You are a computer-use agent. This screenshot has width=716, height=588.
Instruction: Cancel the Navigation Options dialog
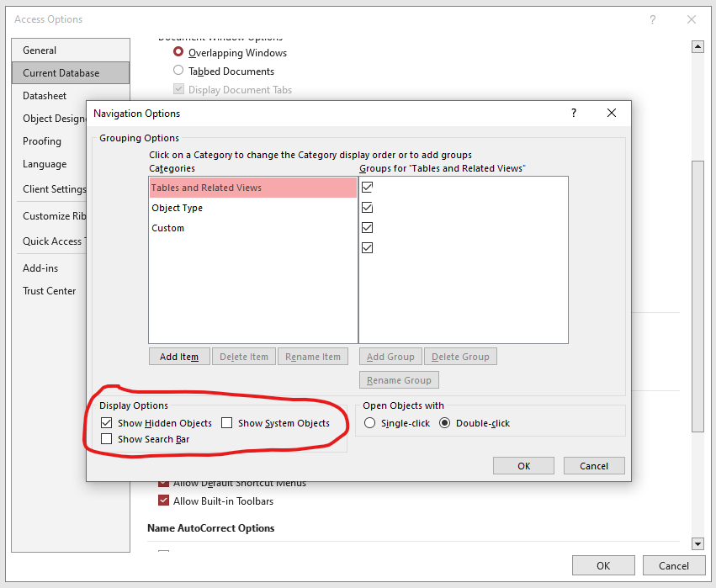point(594,466)
